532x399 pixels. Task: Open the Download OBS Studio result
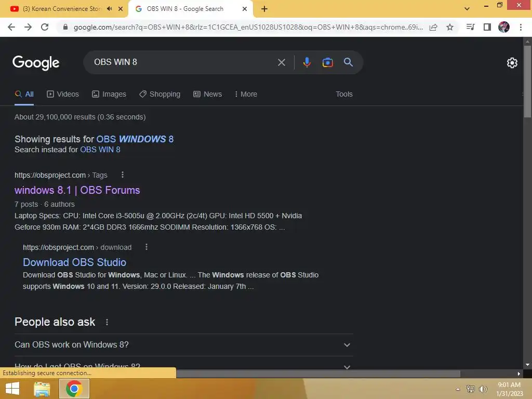[x=74, y=262]
